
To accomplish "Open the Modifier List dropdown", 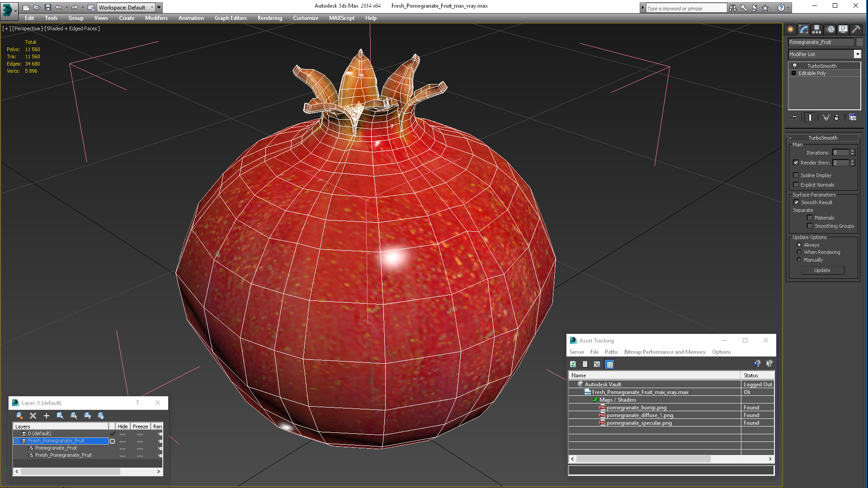I will (x=857, y=54).
